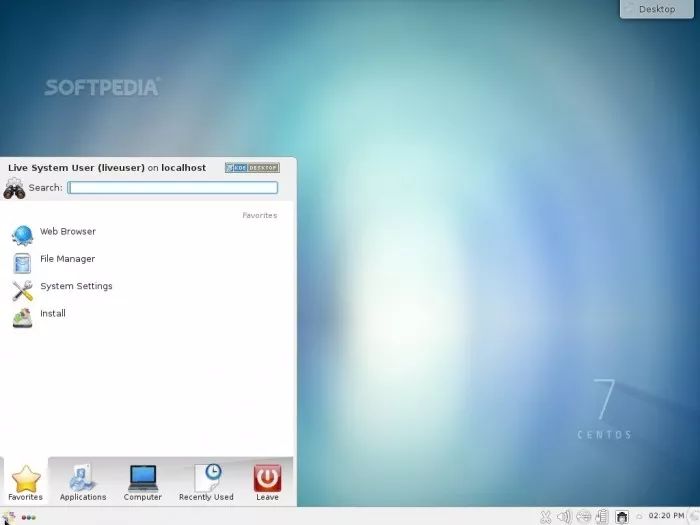700x525 pixels.
Task: Switch to the Favorites tab
Action: [x=25, y=483]
